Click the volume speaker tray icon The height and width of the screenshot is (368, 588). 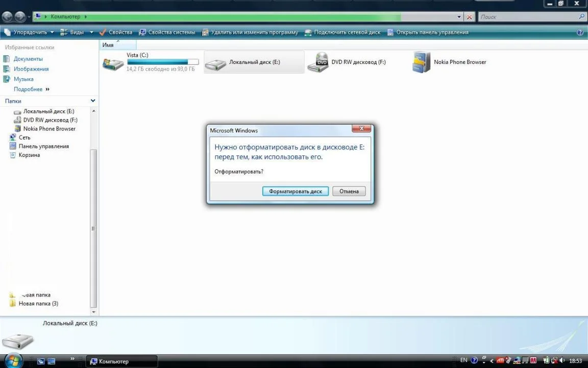coord(562,360)
